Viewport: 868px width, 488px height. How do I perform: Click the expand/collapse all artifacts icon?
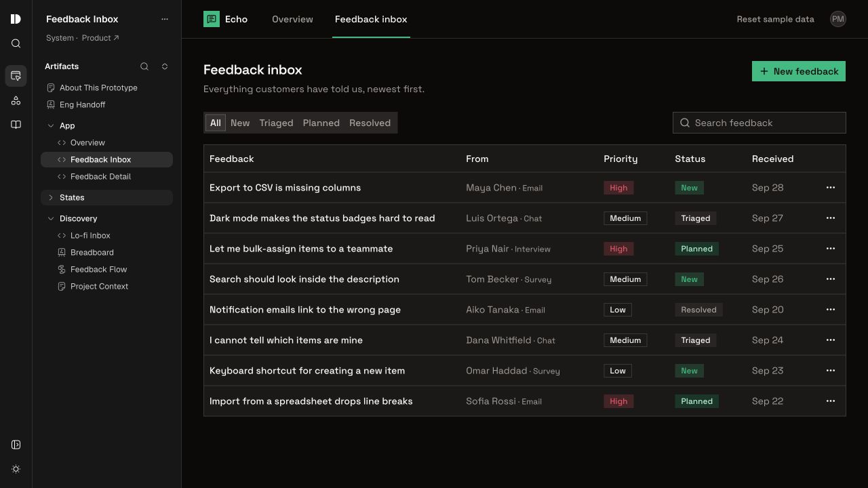164,66
